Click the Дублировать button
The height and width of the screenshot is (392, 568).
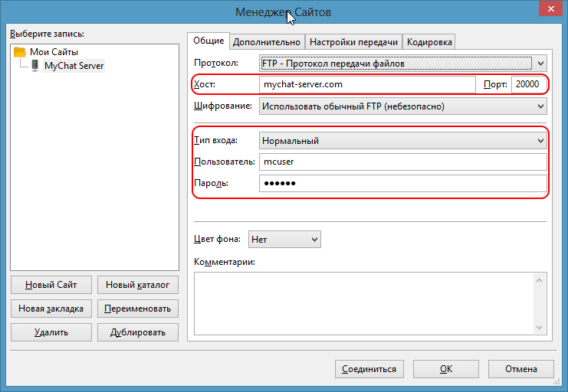(138, 332)
